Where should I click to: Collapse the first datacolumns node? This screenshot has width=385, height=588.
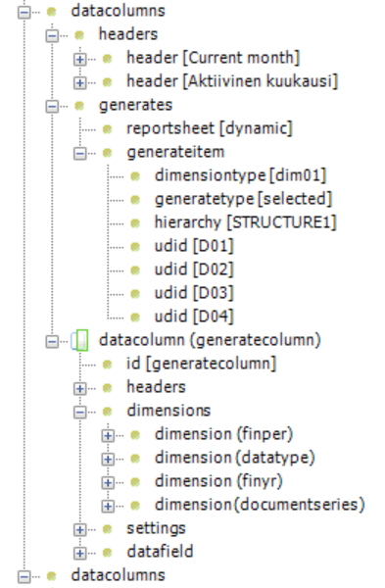(x=24, y=13)
